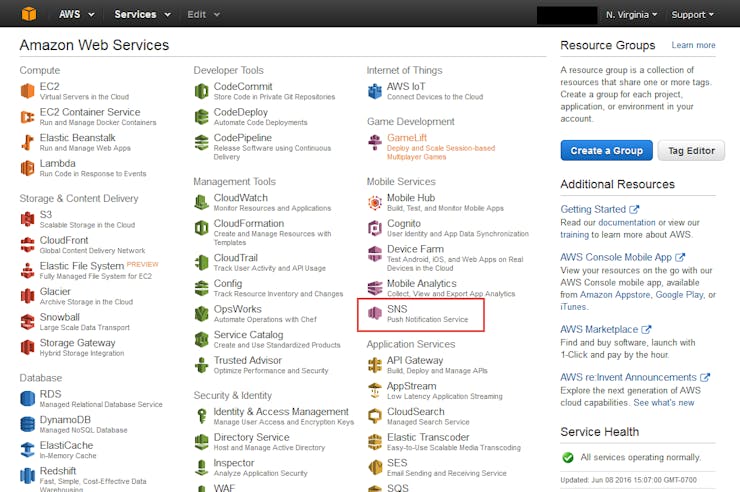Open the Elastic File System service
This screenshot has width=740, height=492.
pos(82,266)
